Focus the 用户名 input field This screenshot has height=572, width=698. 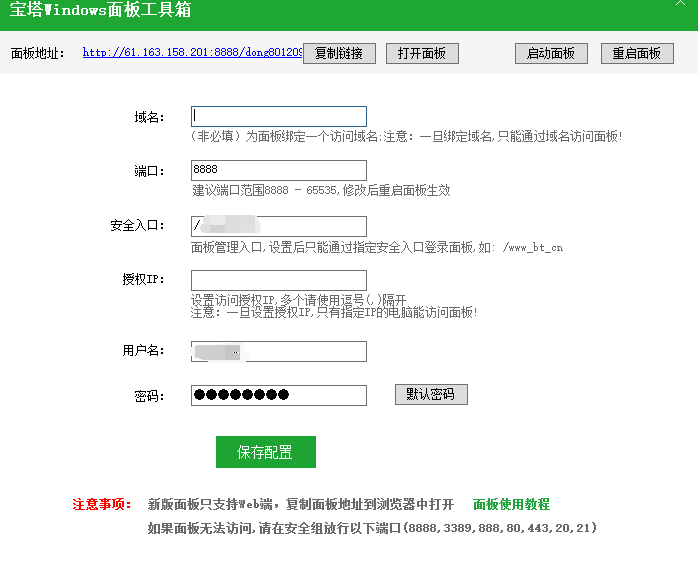pyautogui.click(x=279, y=352)
